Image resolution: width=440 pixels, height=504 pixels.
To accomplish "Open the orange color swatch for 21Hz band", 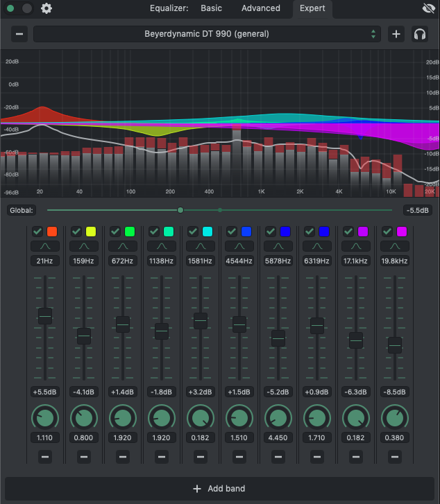I will [52, 232].
